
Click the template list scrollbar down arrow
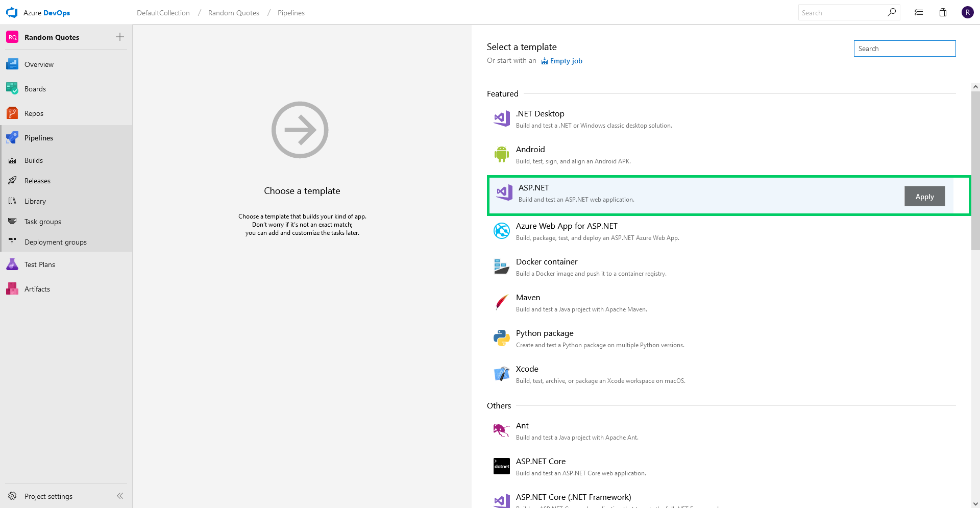(x=975, y=503)
